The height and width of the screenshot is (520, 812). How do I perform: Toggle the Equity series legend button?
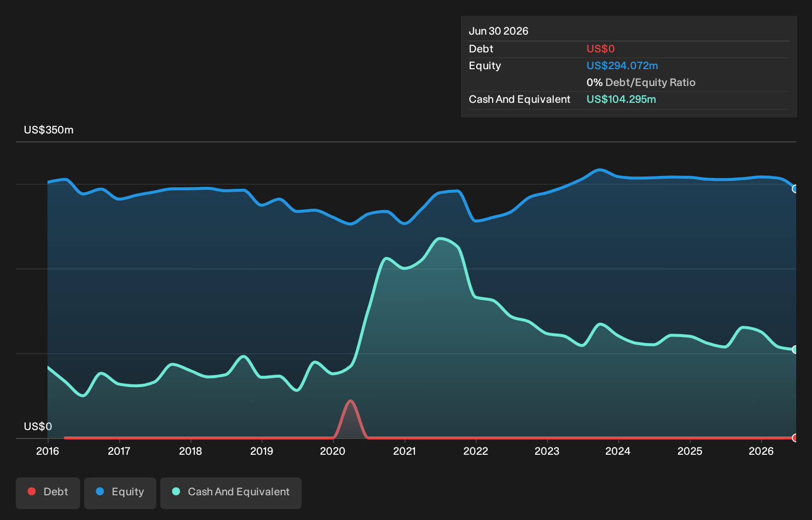pos(120,493)
